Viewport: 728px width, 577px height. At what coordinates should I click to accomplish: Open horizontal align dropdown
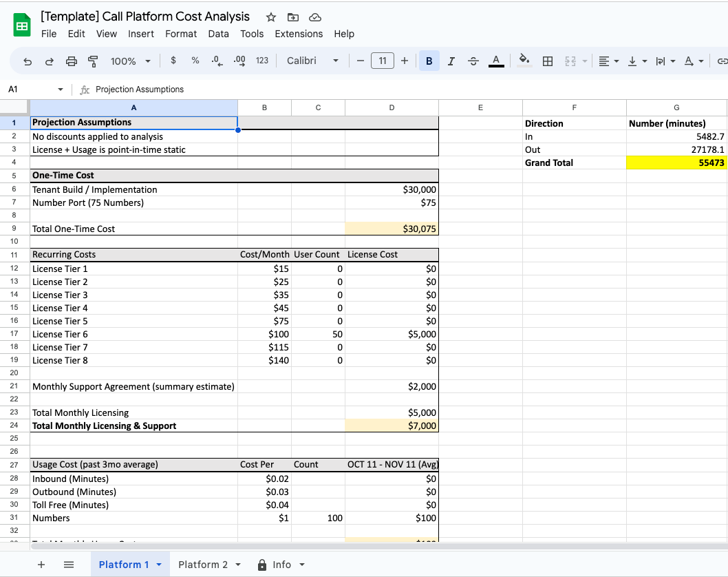[608, 61]
